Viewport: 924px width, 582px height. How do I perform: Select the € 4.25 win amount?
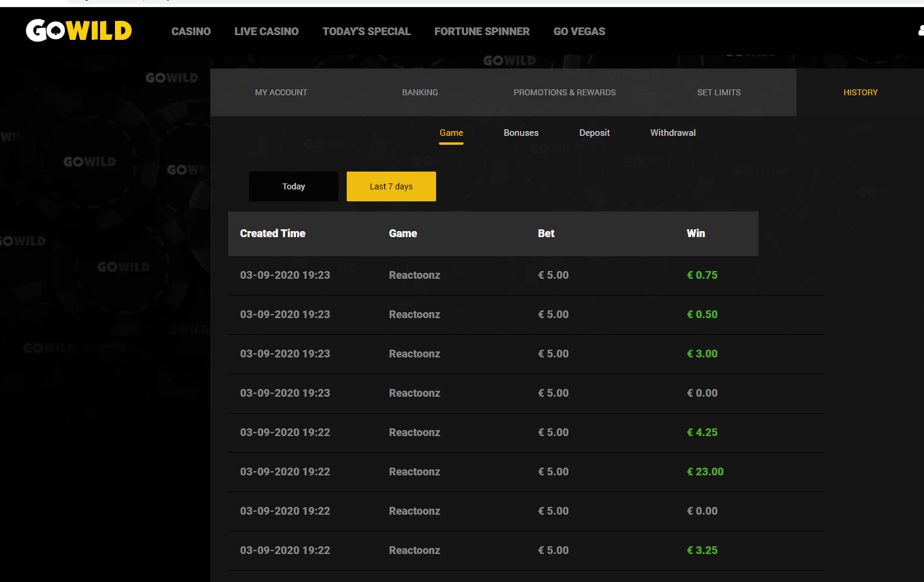(702, 432)
